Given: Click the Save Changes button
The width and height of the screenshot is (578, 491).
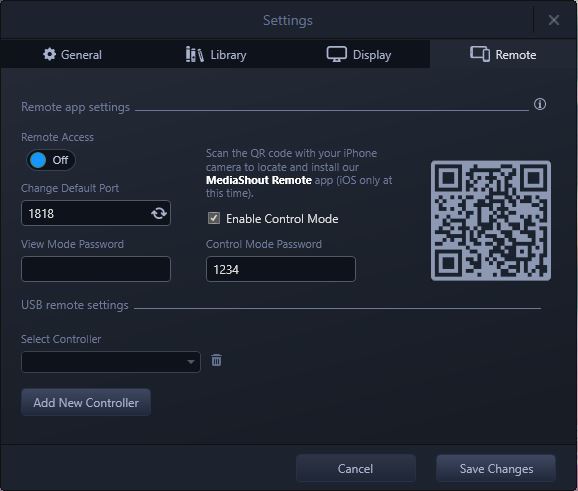Looking at the screenshot, I should point(496,469).
